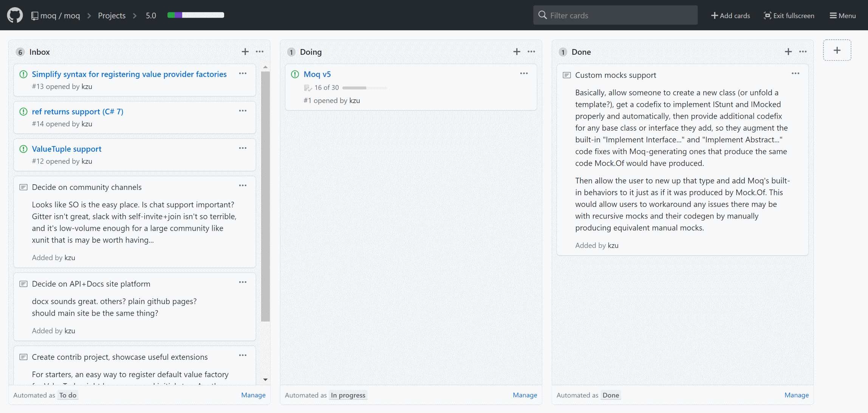Click note icon on Decide on community channels

point(23,187)
